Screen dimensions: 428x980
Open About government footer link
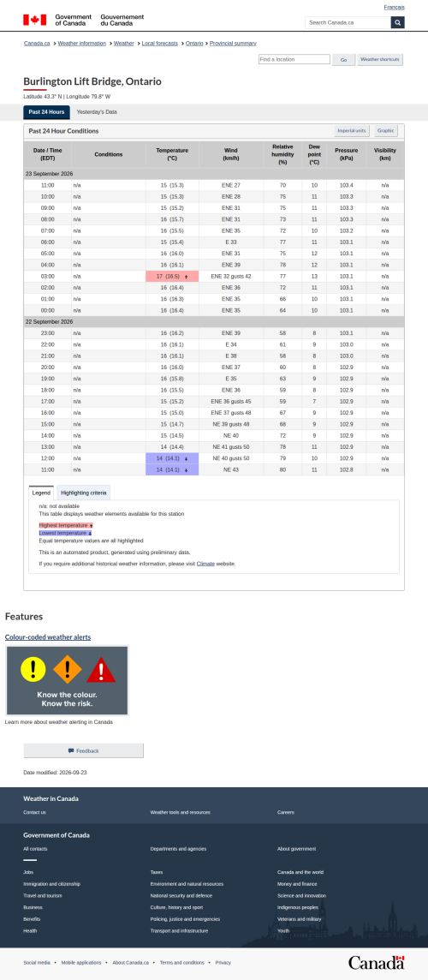click(x=297, y=849)
